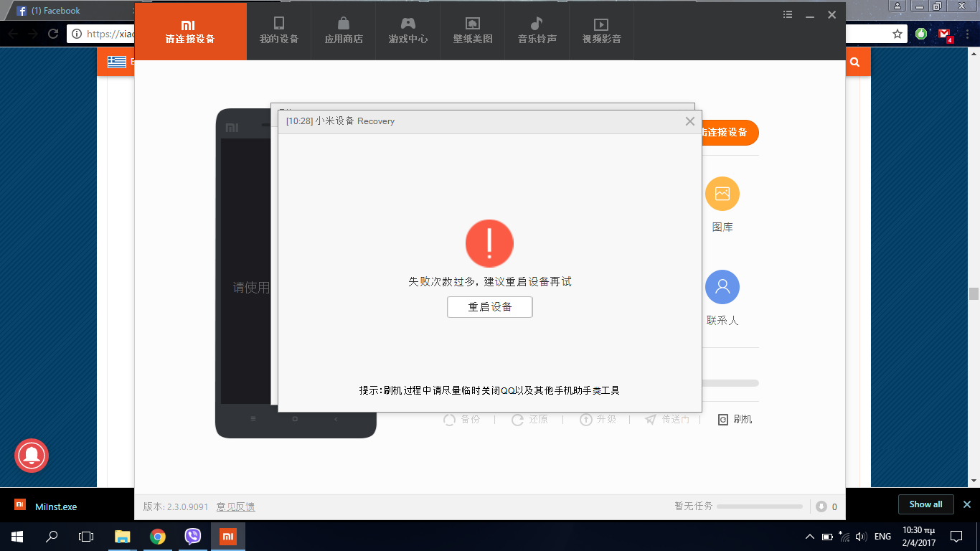Open the 游戏中心 game center tab
Viewport: 980px width, 551px height.
408,31
